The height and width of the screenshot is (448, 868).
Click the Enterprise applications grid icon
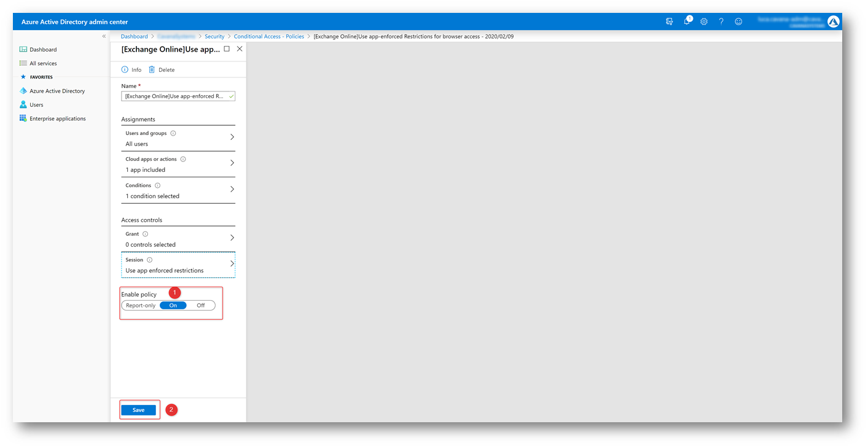[23, 118]
